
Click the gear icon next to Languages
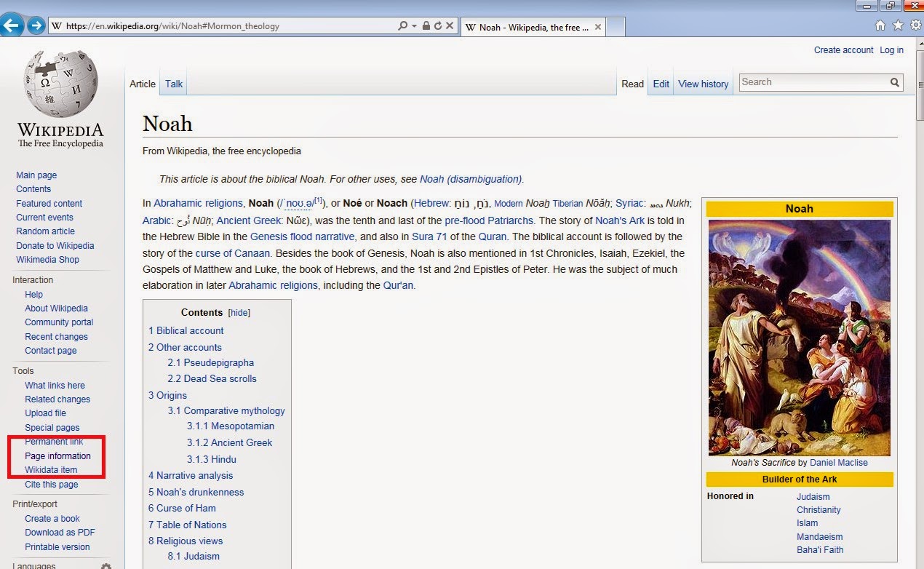point(106,565)
